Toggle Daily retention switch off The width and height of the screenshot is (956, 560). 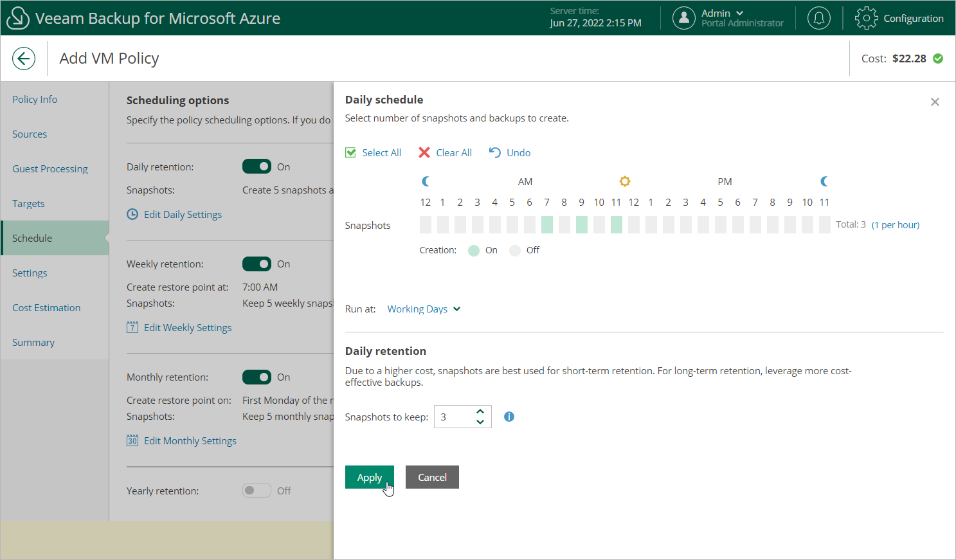coord(257,167)
